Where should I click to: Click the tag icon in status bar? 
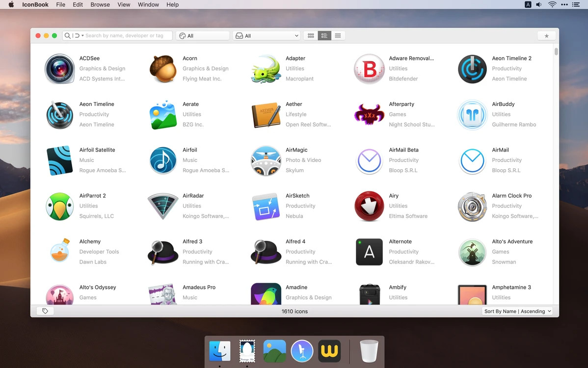[45, 311]
